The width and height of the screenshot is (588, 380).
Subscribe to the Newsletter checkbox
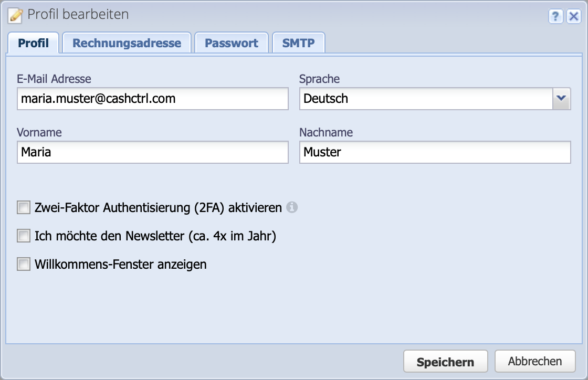23,236
